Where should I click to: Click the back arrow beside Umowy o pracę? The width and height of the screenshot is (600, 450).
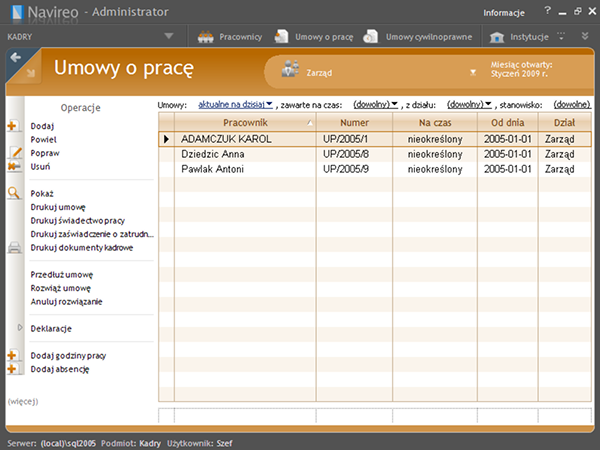[15, 58]
